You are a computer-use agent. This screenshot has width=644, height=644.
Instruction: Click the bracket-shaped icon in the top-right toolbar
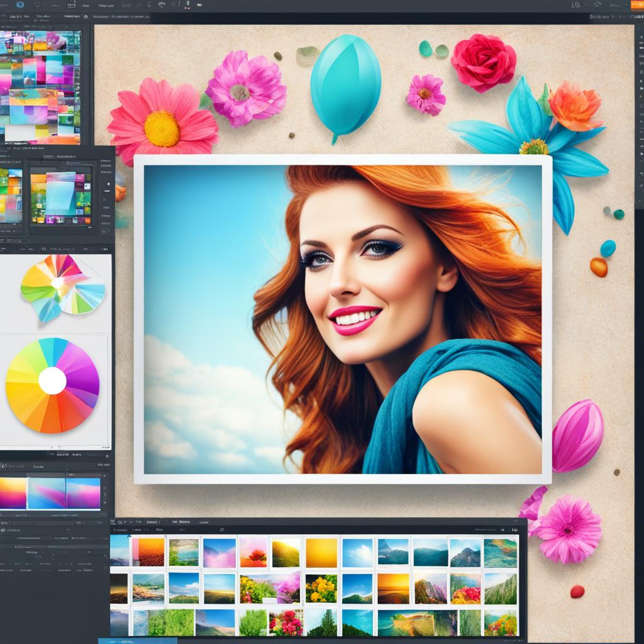[x=576, y=5]
